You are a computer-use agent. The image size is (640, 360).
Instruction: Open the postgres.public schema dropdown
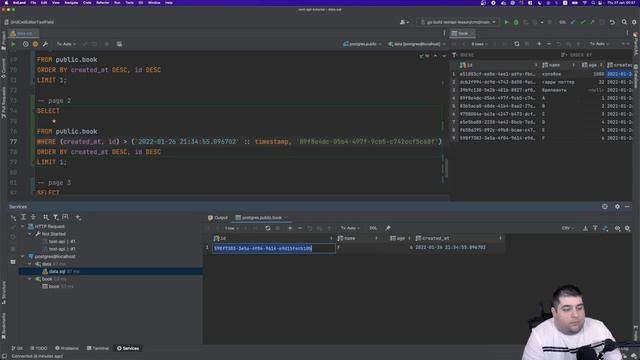pos(362,44)
